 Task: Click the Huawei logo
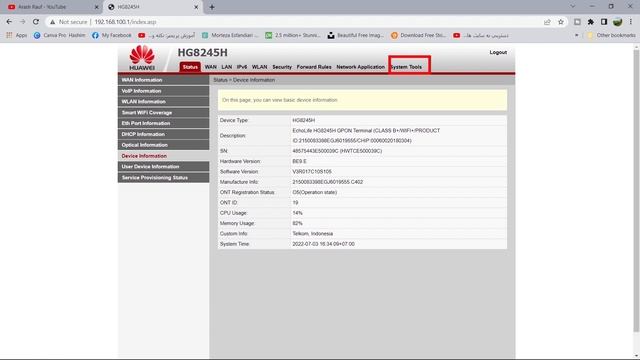tap(142, 58)
